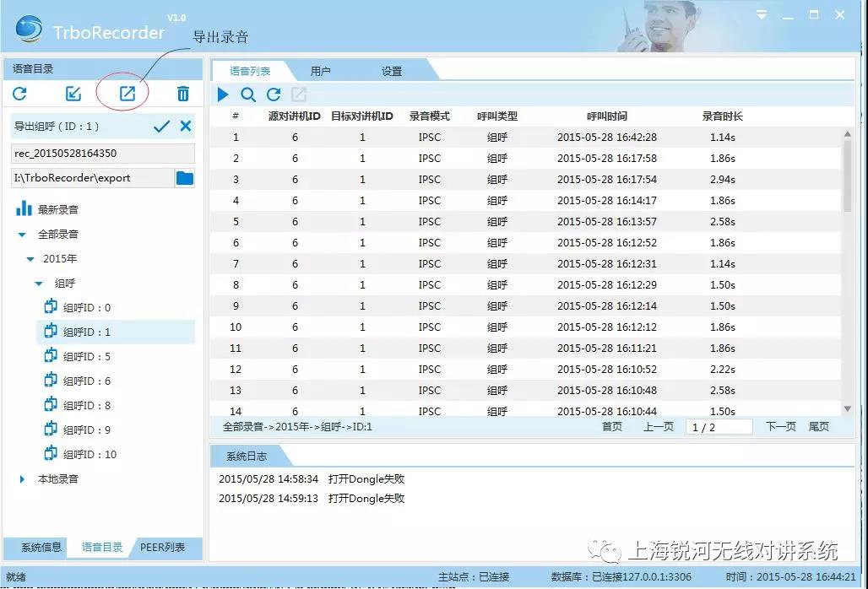Click the circled export recording icon

[127, 94]
